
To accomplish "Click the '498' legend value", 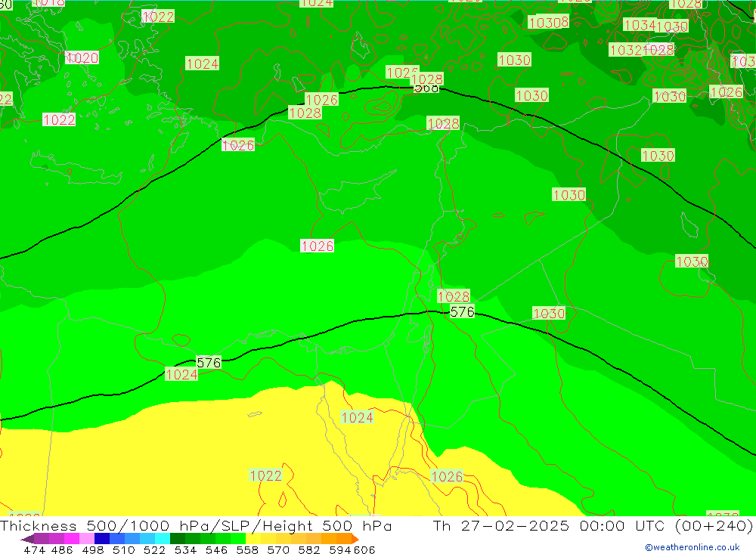I will coord(93,549).
